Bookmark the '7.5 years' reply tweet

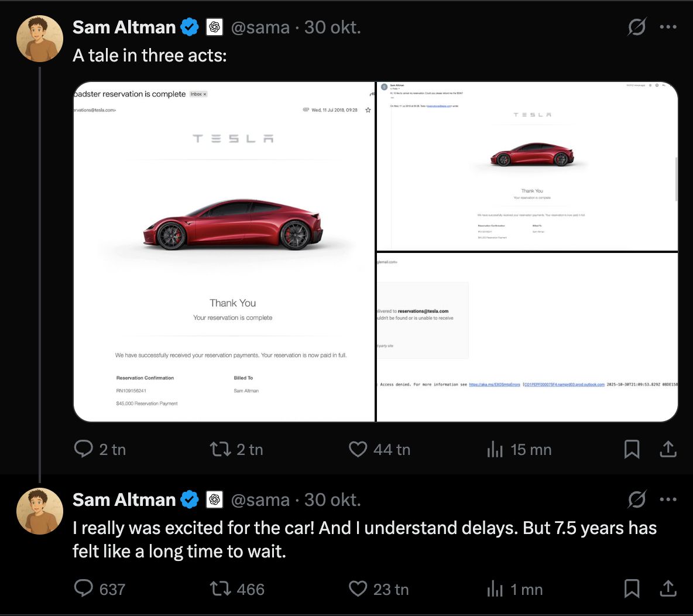[632, 588]
